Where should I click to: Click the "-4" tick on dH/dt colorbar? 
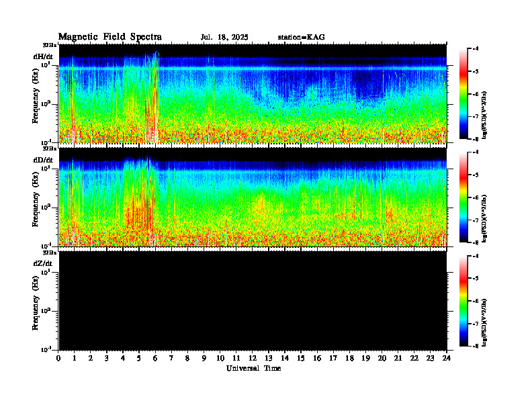tap(476, 48)
